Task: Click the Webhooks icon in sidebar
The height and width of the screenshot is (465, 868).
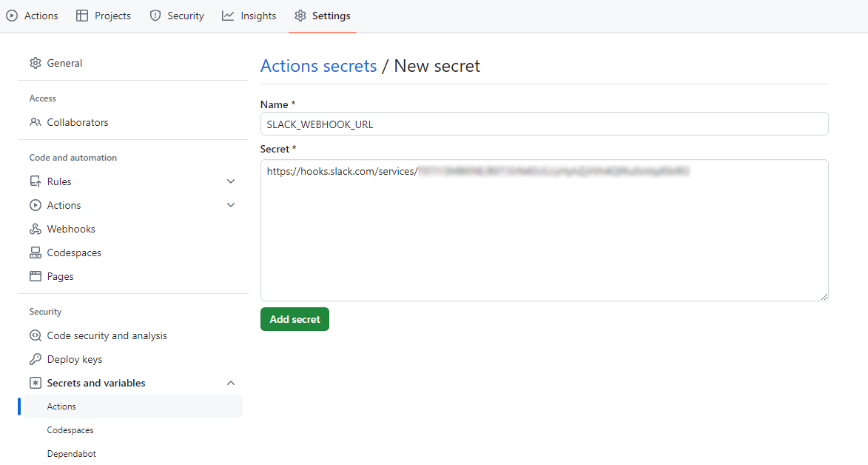Action: pos(36,229)
